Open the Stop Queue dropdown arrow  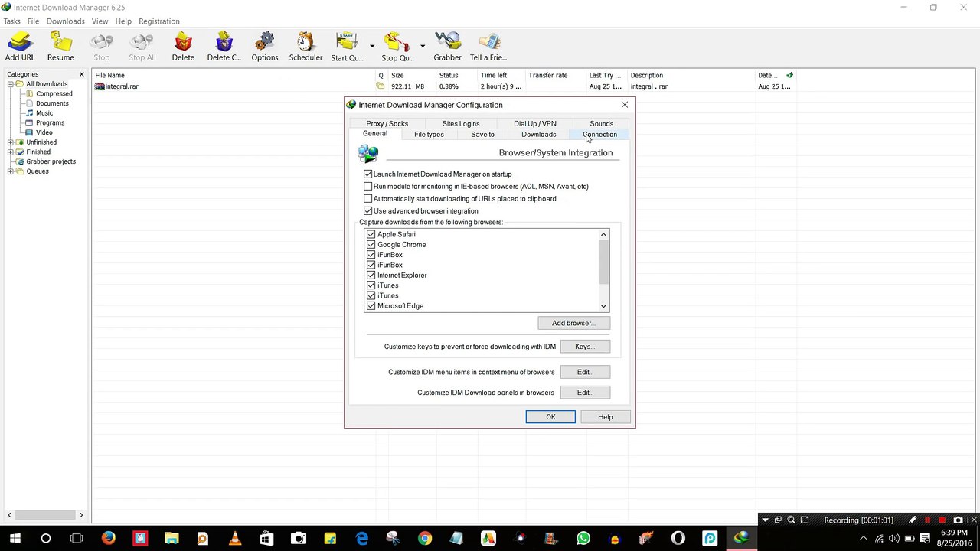point(422,47)
